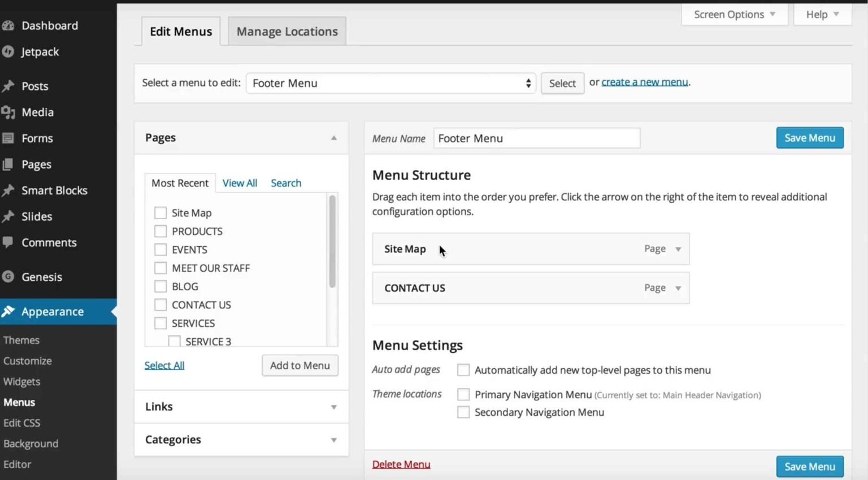Open the View All pages tab
Screen dimensions: 868x480
pos(240,183)
